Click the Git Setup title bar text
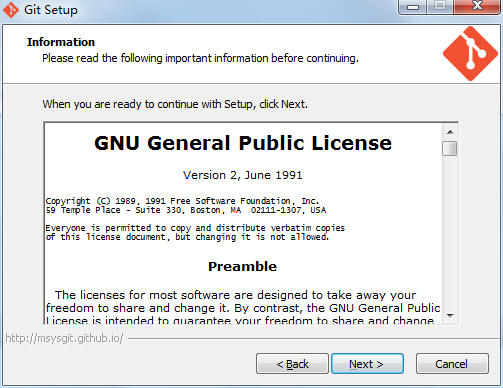 tap(51, 10)
